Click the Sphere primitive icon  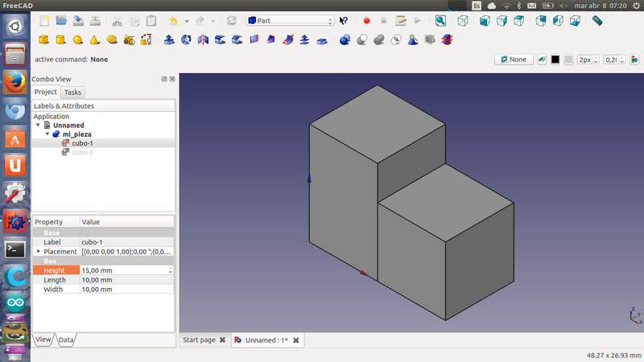[x=78, y=39]
